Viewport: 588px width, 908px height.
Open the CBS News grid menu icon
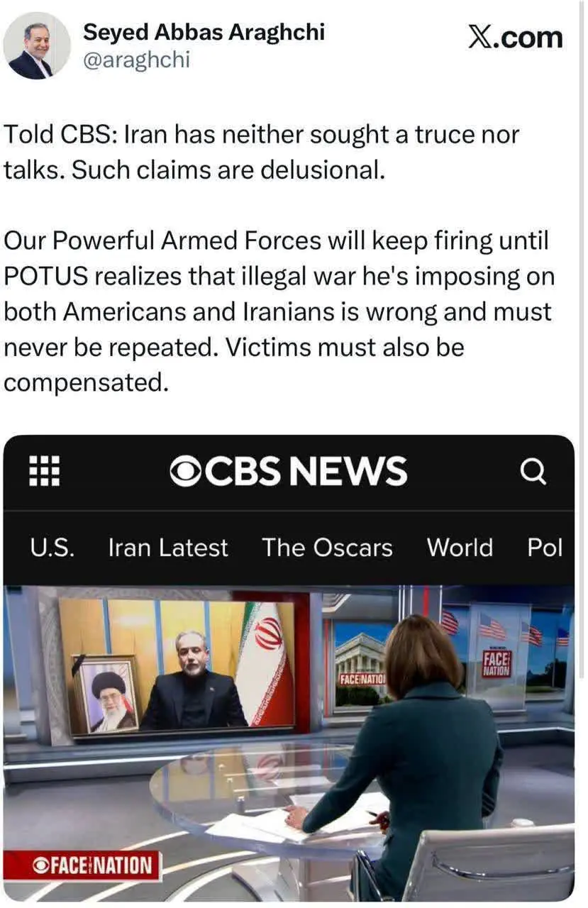(x=44, y=471)
